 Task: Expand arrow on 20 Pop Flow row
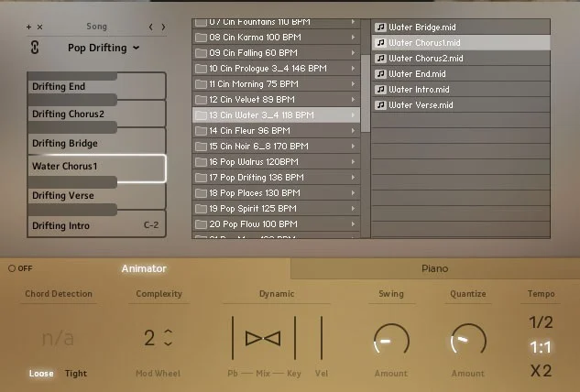(354, 223)
